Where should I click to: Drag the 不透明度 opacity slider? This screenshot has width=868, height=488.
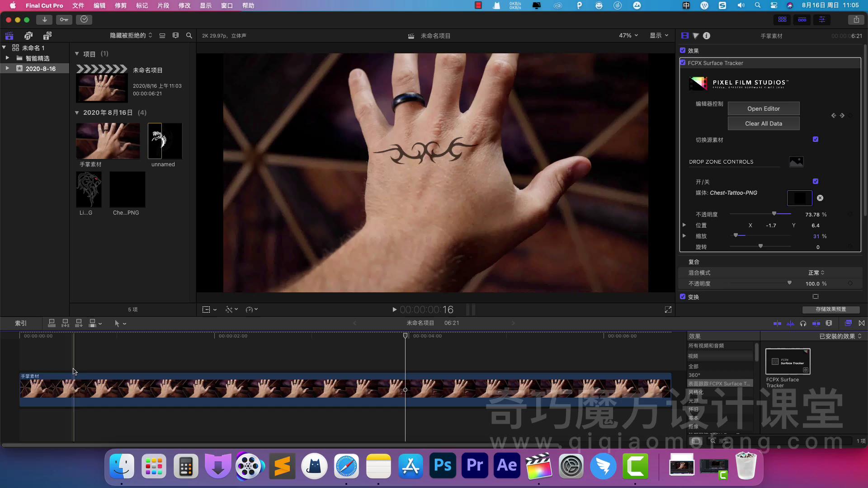click(774, 213)
